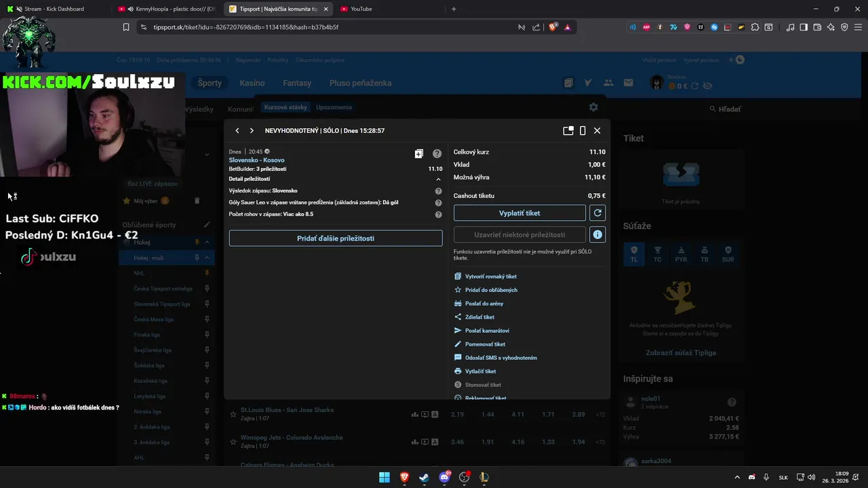
Task: Open the friends icon in the header
Action: click(x=608, y=83)
